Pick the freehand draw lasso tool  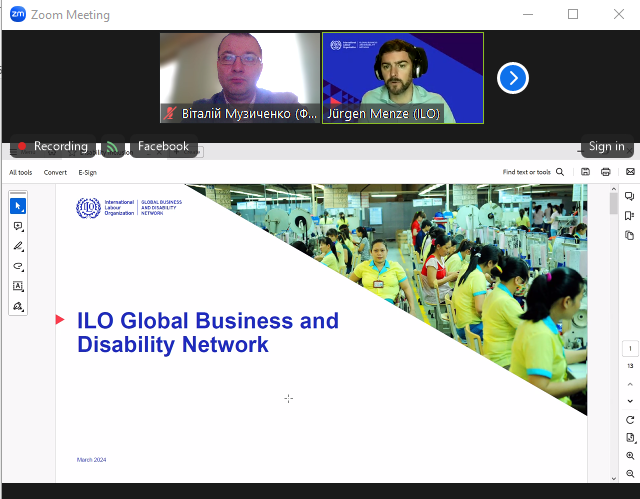pyautogui.click(x=18, y=266)
